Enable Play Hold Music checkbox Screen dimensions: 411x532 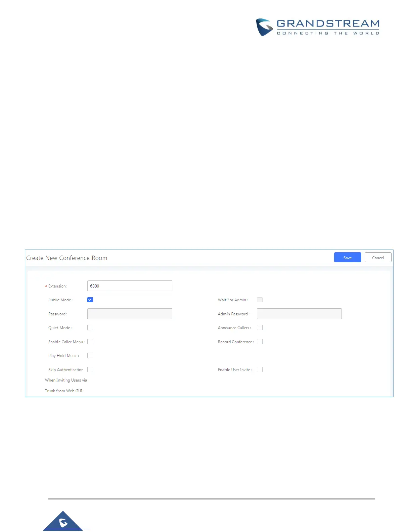point(90,355)
